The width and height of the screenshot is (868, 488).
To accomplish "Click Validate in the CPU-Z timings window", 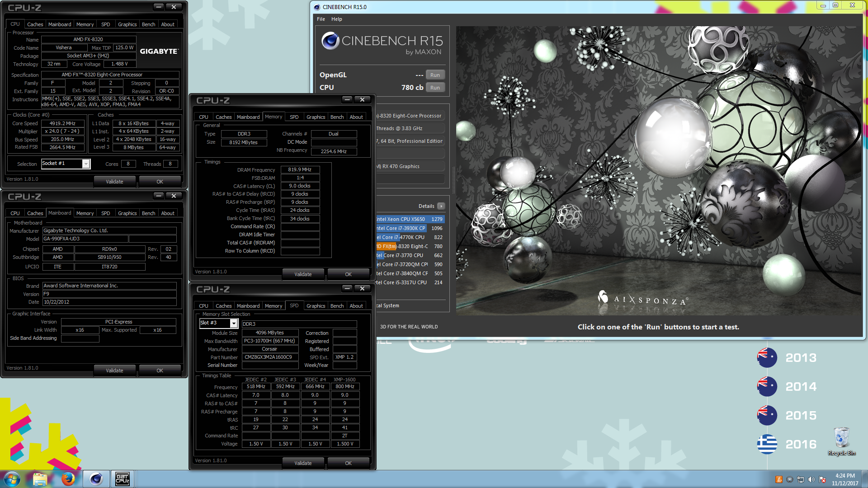I will [303, 274].
